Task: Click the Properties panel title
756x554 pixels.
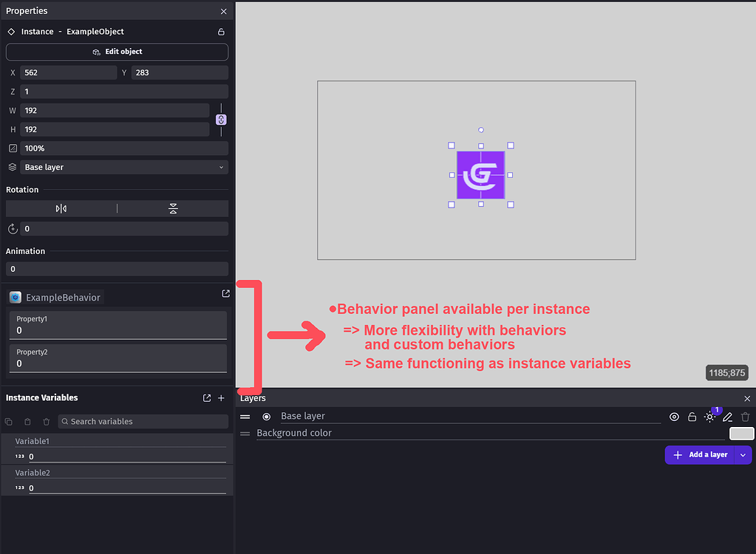Action: click(26, 10)
